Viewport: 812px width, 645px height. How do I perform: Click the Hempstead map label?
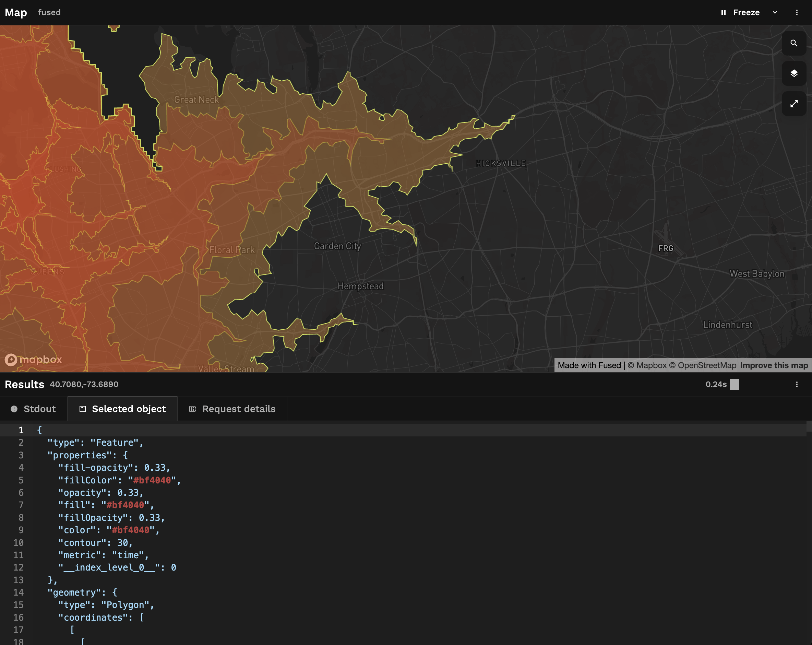click(x=360, y=286)
